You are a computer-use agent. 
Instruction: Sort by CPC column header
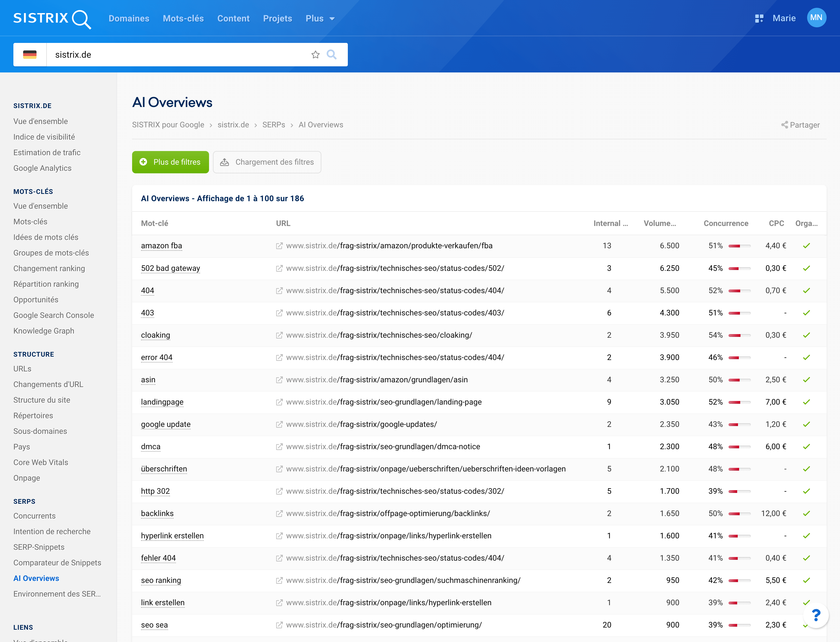[x=776, y=223]
